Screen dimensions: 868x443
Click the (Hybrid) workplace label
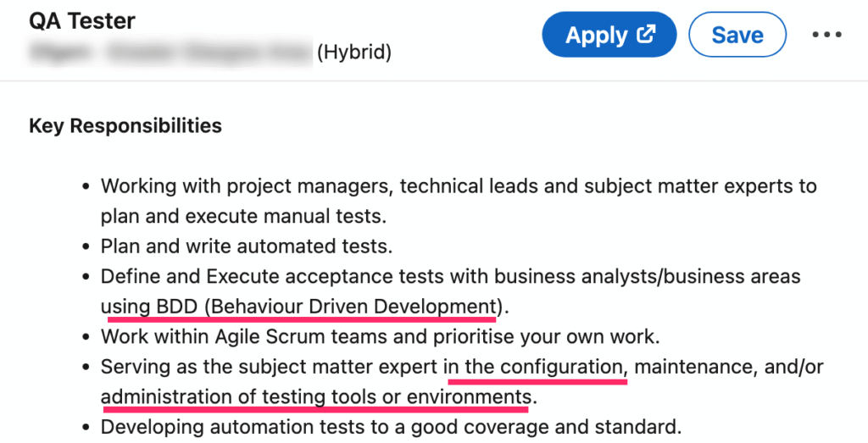[x=354, y=53]
